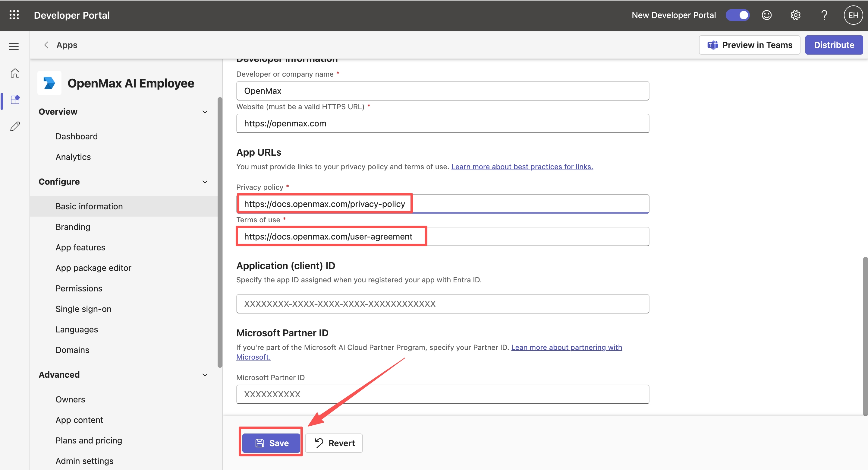868x470 pixels.
Task: Open the Apps sidebar icon
Action: coord(15,100)
